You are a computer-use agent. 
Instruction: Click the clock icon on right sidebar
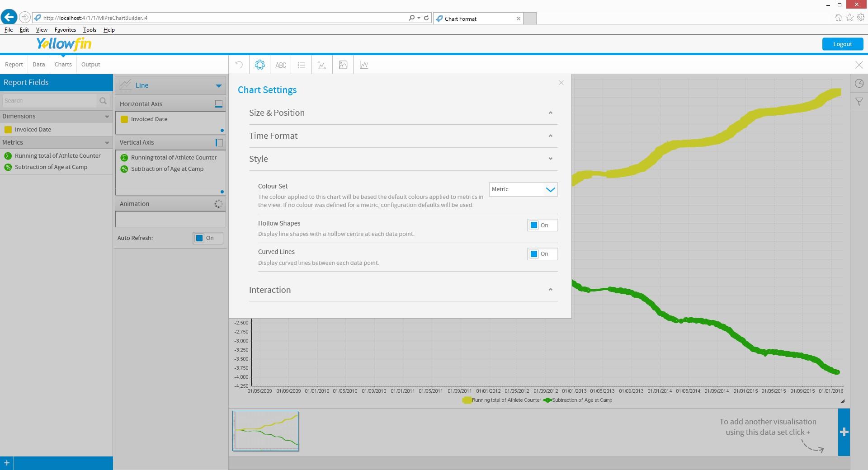(859, 83)
